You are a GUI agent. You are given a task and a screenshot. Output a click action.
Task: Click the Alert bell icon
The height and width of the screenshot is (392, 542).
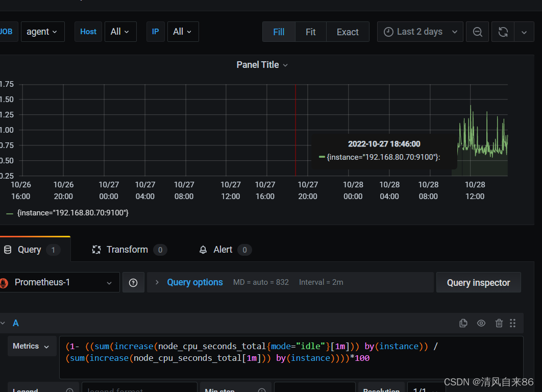pyautogui.click(x=203, y=250)
